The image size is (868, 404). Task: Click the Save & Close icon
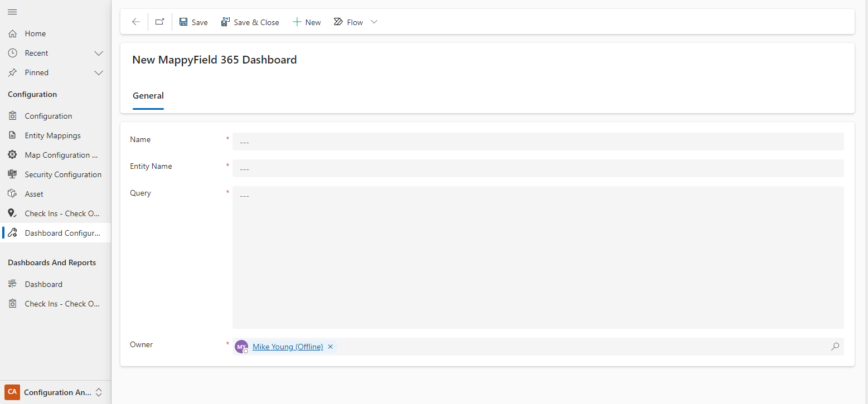coord(225,22)
